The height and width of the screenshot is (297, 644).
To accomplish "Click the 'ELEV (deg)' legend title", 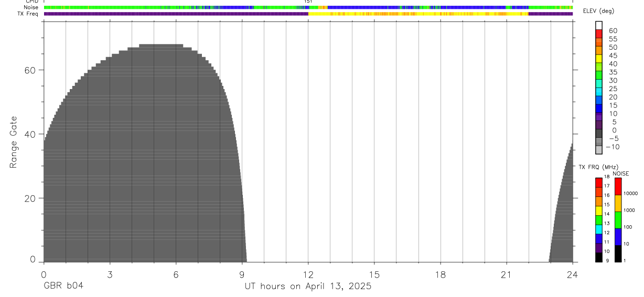I will click(598, 11).
